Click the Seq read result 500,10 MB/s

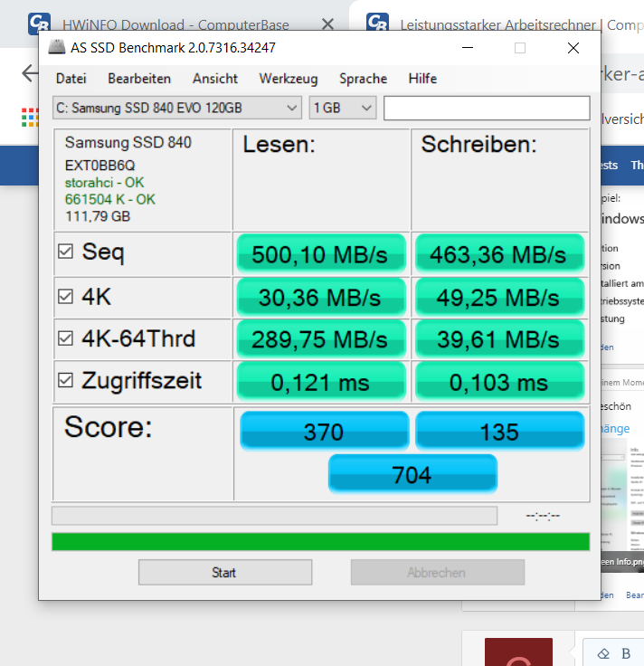point(321,254)
